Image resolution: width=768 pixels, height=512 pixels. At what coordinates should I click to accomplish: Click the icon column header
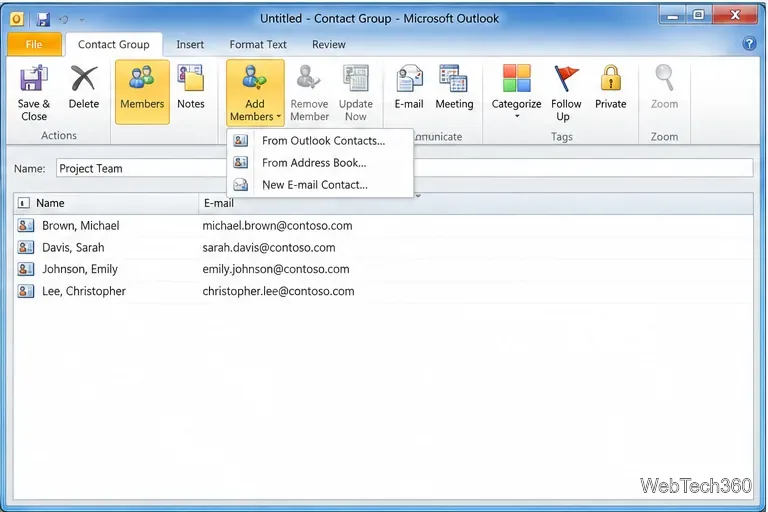(24, 203)
